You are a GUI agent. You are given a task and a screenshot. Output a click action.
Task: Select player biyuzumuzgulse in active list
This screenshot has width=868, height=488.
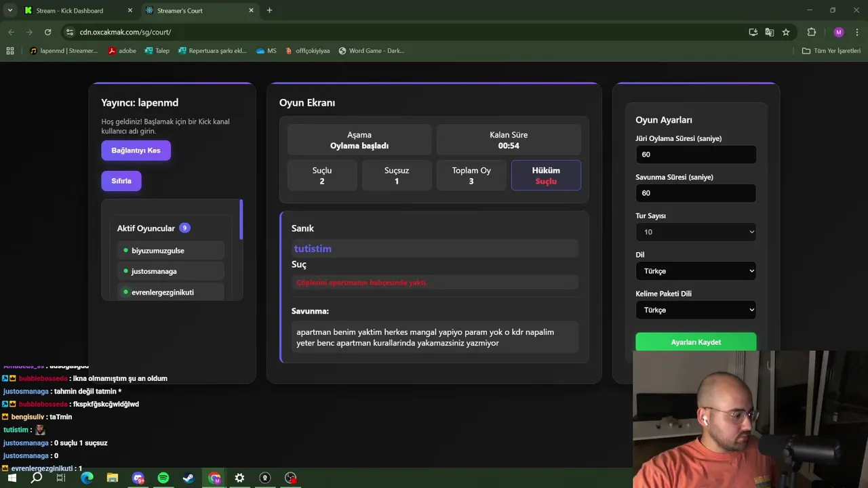(x=170, y=251)
